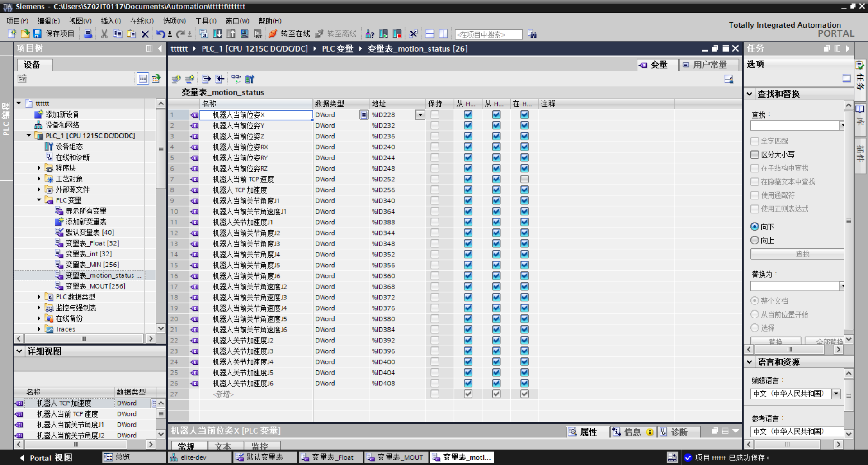Click the Print icon in main toolbar

[88, 34]
